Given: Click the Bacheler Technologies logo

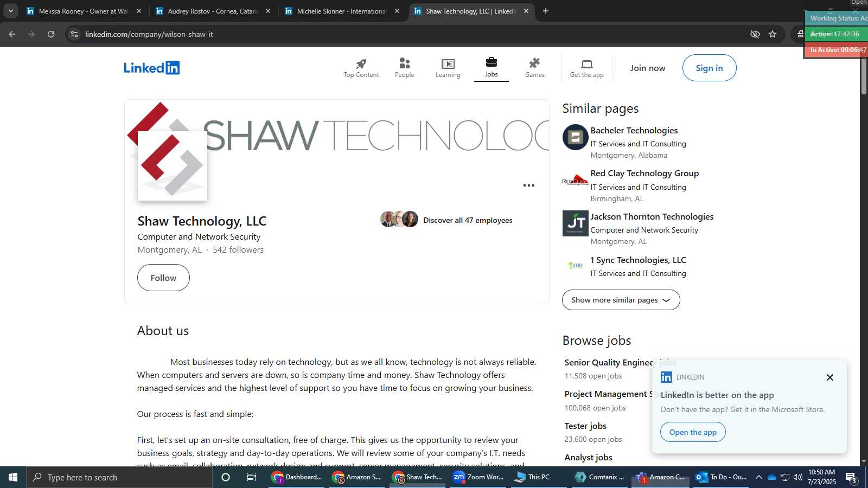Looking at the screenshot, I should (x=575, y=137).
